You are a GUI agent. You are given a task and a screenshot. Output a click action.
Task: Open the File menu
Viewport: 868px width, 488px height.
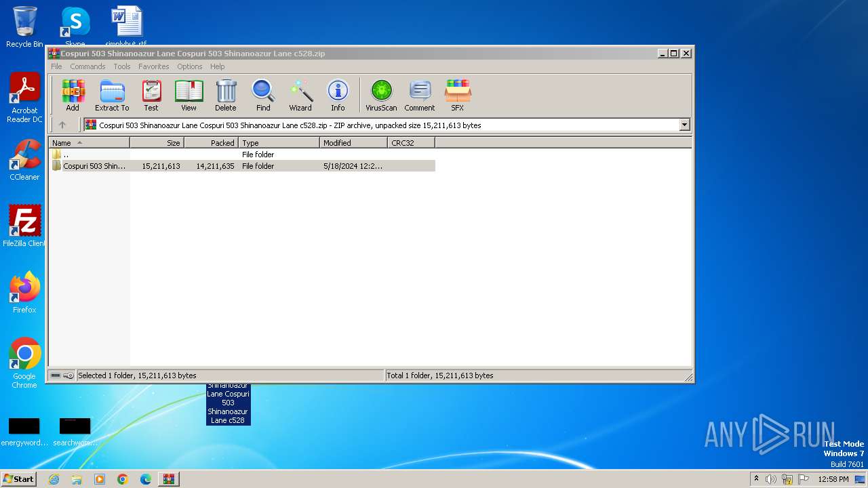click(56, 66)
